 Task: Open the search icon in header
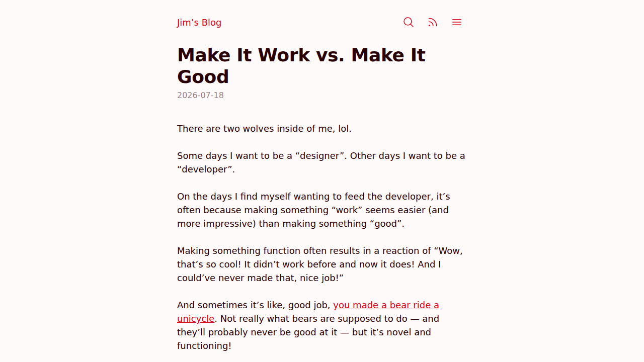pyautogui.click(x=409, y=22)
